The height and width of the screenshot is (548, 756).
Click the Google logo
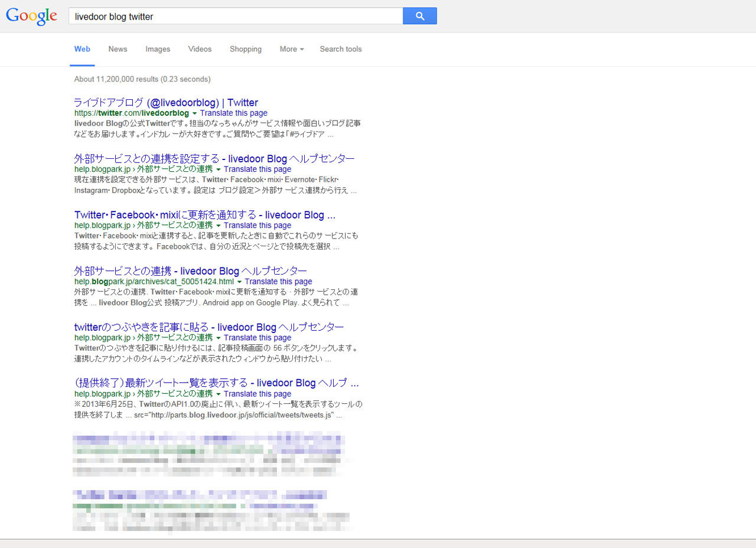click(x=31, y=16)
